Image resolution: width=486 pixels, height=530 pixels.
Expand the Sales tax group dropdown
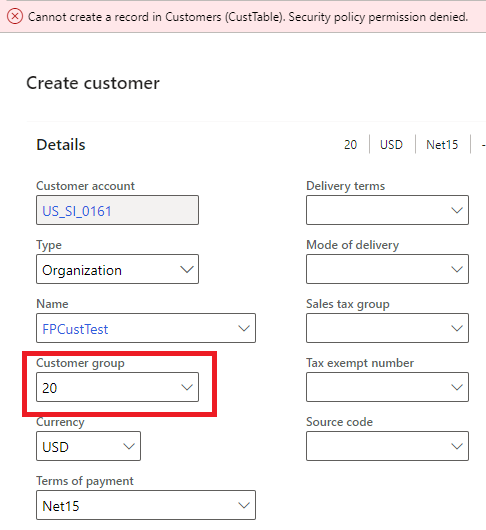387,328
